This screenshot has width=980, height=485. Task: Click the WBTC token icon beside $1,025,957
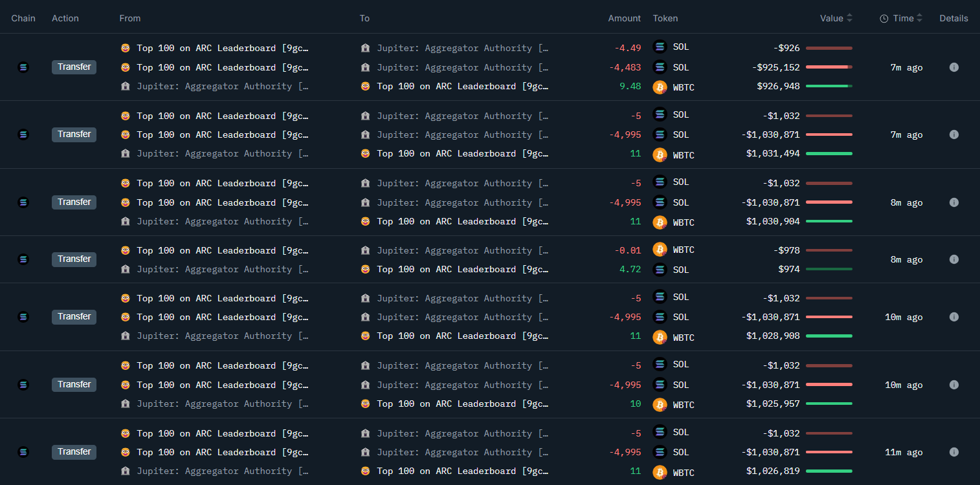click(660, 404)
